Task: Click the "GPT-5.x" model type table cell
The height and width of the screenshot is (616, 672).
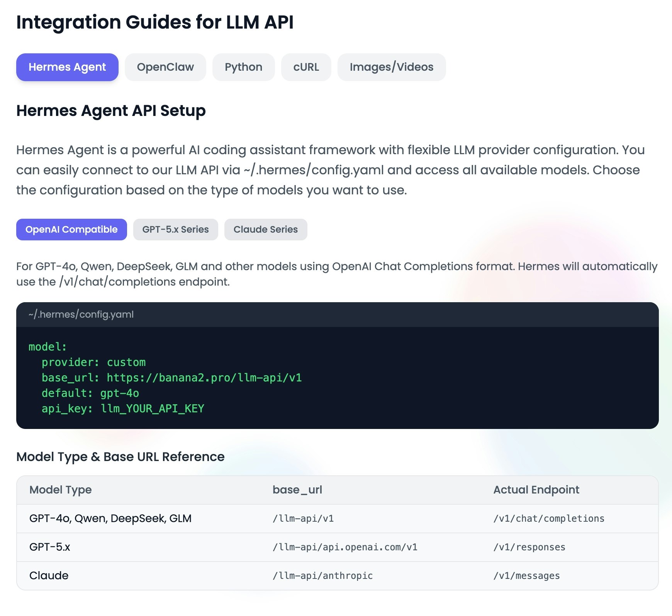Action: 50,547
